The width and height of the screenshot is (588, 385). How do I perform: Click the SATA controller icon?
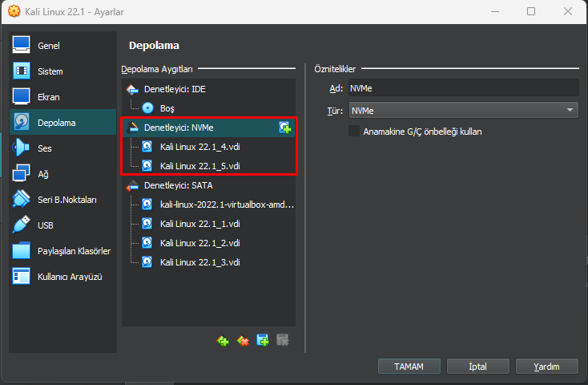click(132, 185)
